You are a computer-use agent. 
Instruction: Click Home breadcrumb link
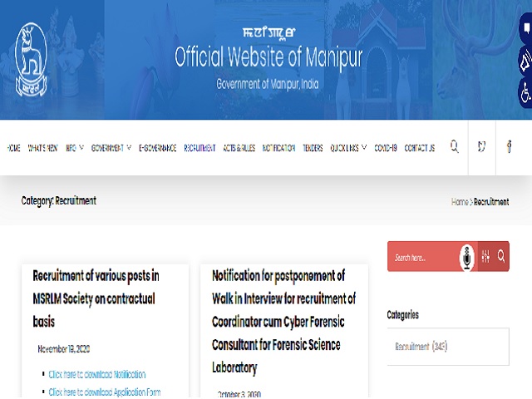click(460, 202)
